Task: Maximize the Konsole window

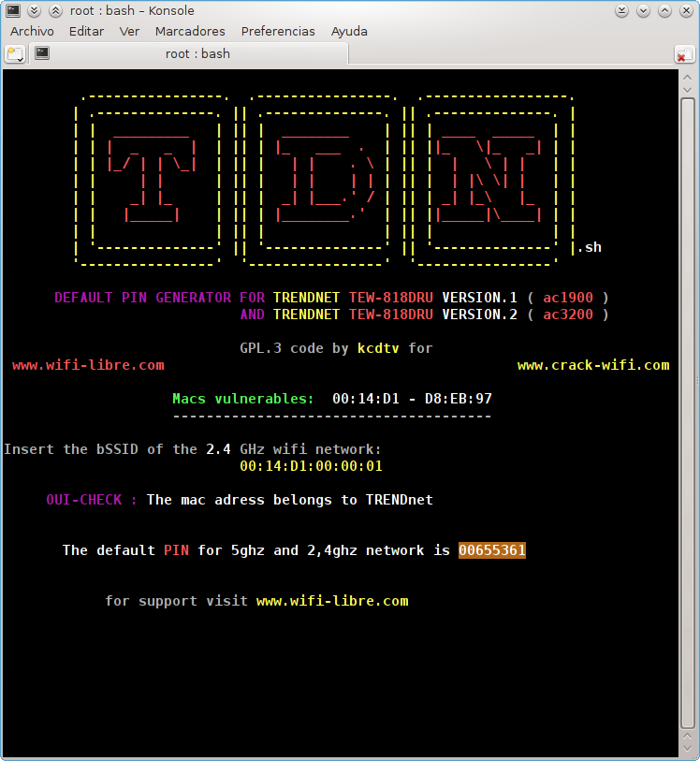Action: click(x=664, y=10)
